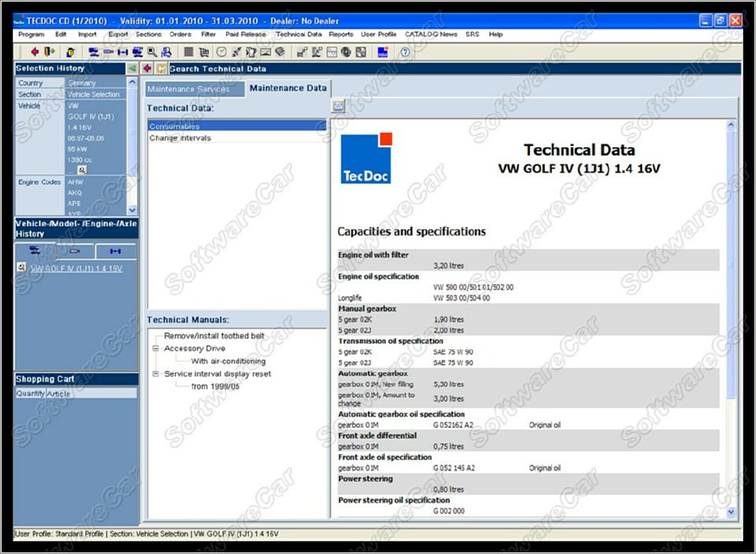Click magnifier icon beside VW GOLF IV history link
Image resolution: width=756 pixels, height=554 pixels.
coord(20,267)
